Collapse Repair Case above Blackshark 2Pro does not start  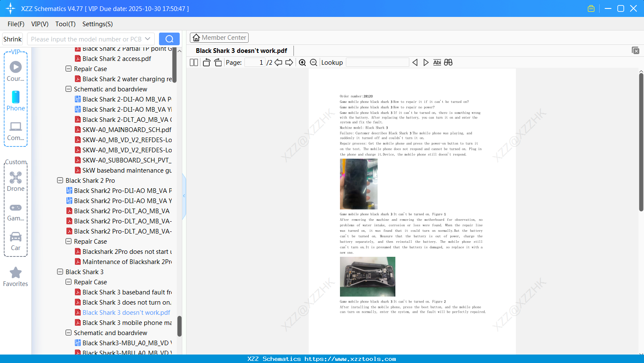point(69,241)
